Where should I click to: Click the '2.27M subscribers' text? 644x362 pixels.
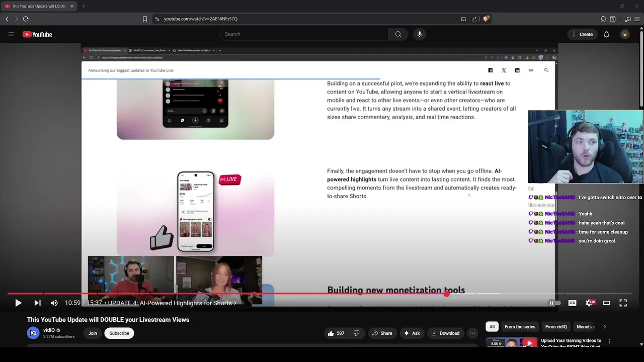click(59, 336)
